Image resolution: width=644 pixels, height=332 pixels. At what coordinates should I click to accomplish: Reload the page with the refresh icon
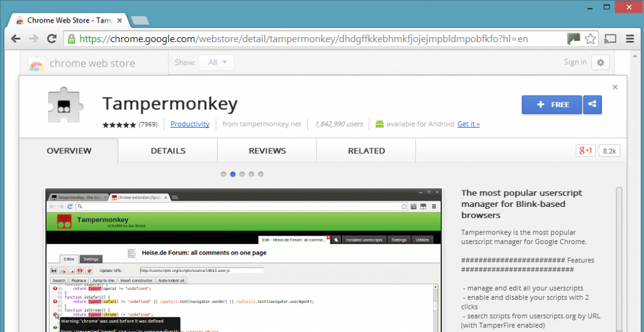(x=52, y=39)
